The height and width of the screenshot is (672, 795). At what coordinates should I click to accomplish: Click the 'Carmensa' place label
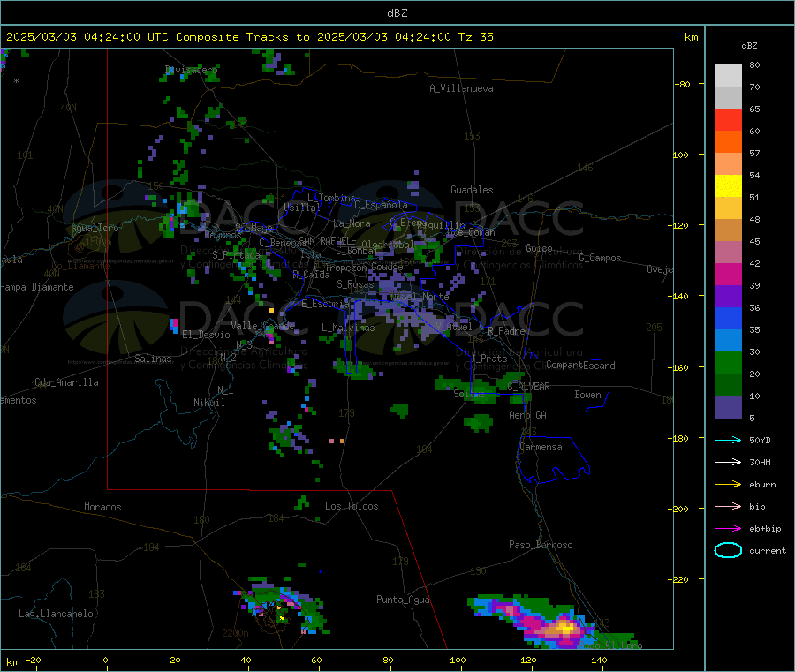tap(541, 447)
